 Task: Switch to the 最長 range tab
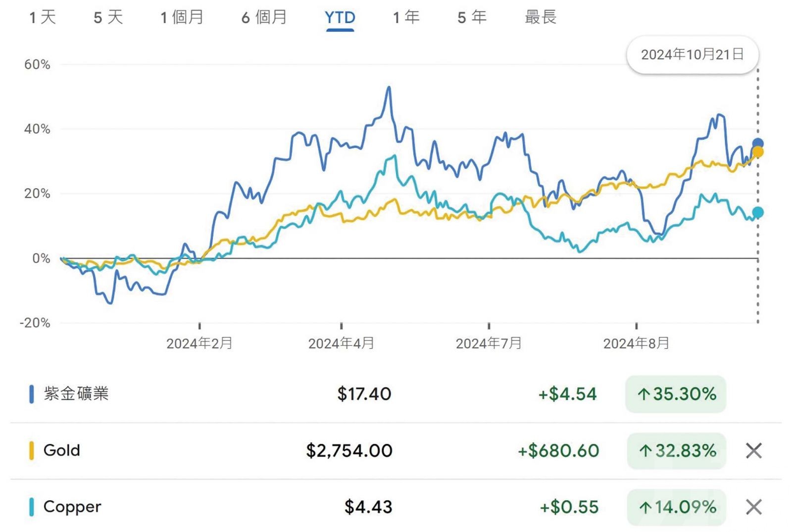(541, 17)
